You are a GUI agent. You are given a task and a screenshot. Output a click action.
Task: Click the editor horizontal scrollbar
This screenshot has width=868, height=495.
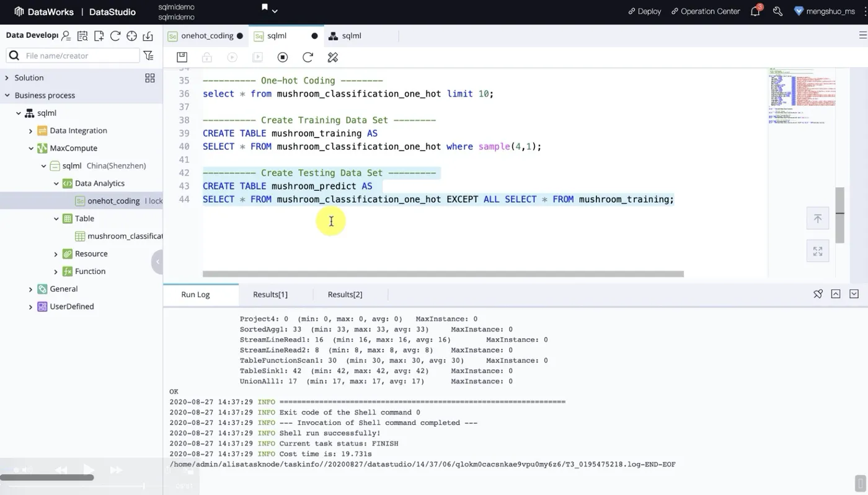tap(443, 274)
